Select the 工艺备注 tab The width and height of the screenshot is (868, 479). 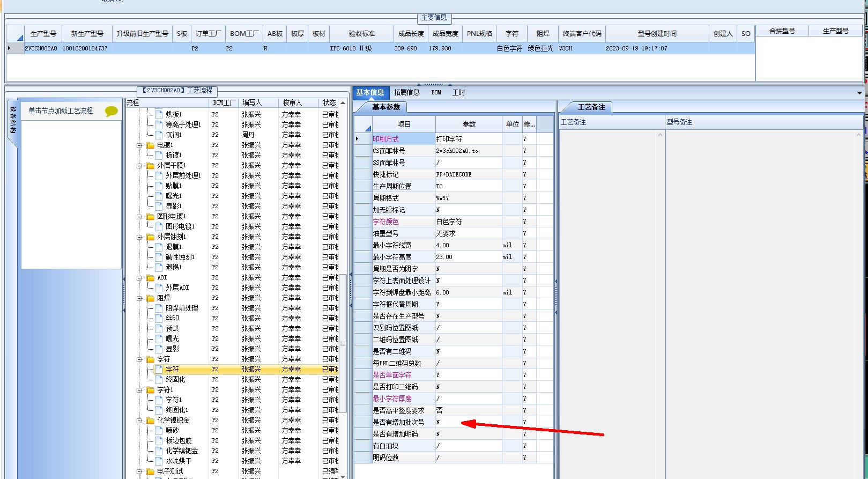click(591, 107)
